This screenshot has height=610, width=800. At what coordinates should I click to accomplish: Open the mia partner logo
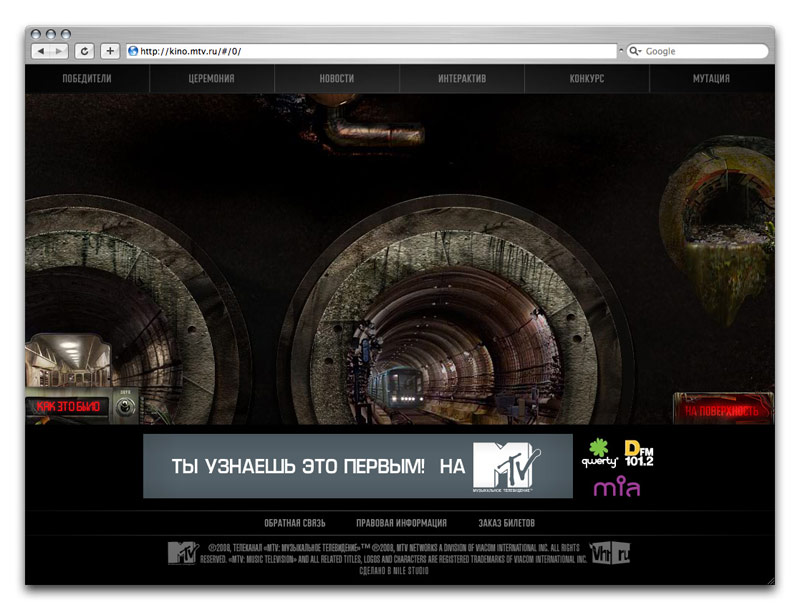click(x=617, y=487)
